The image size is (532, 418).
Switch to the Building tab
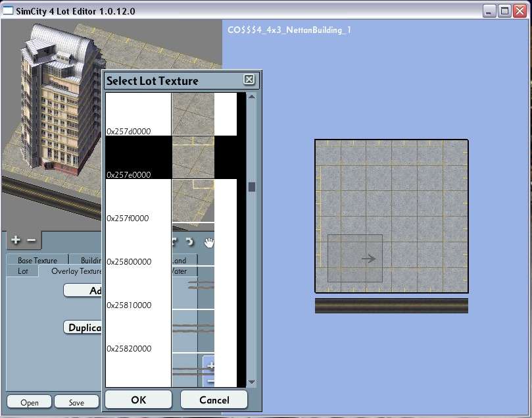(86, 260)
